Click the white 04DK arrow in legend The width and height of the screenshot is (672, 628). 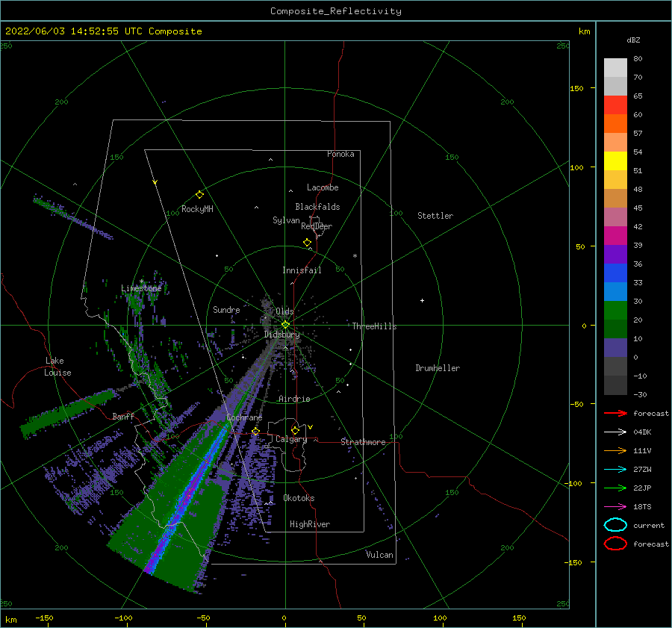pos(615,432)
